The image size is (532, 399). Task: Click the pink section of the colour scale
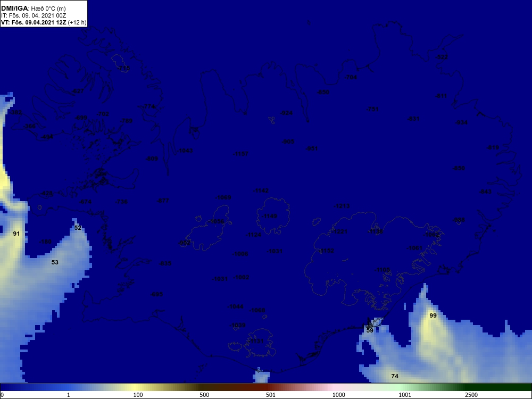point(334,387)
